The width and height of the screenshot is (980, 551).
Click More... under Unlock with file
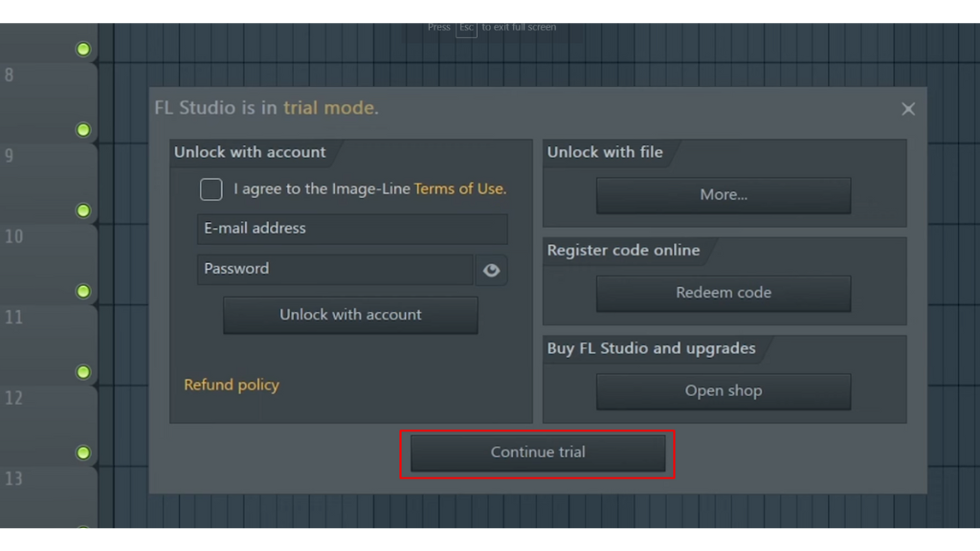point(724,195)
